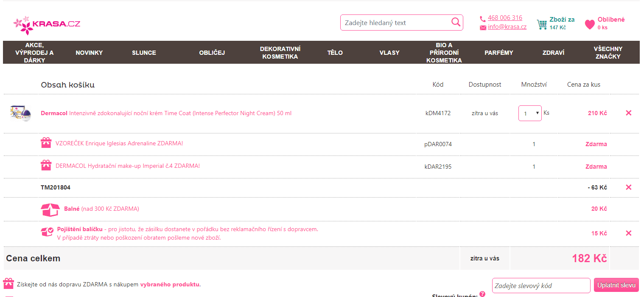Click the Krasa.cz flower logo
The image size is (644, 297).
point(22,25)
